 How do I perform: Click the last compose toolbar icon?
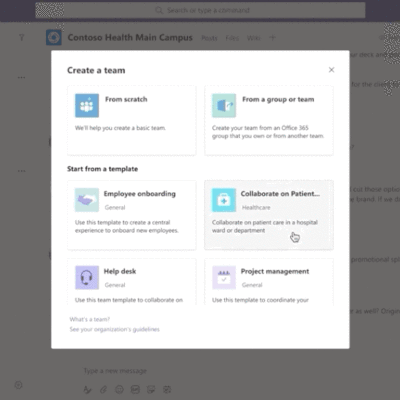167,389
